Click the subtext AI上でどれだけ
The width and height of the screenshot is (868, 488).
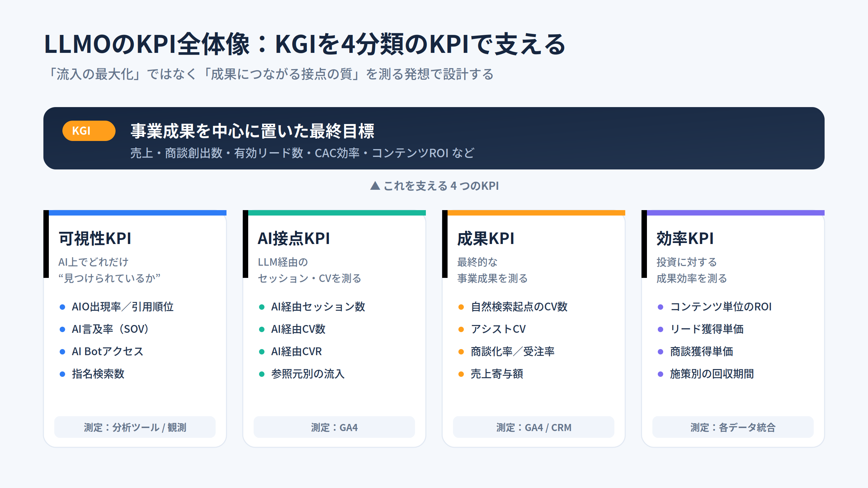tap(93, 262)
